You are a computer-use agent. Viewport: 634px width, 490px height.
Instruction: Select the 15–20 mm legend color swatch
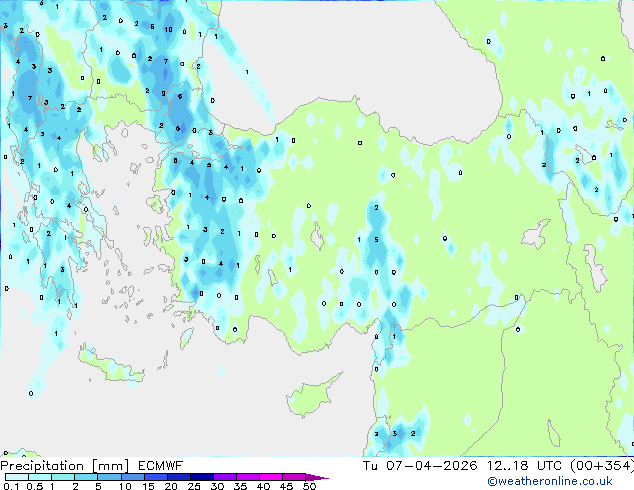point(155,477)
